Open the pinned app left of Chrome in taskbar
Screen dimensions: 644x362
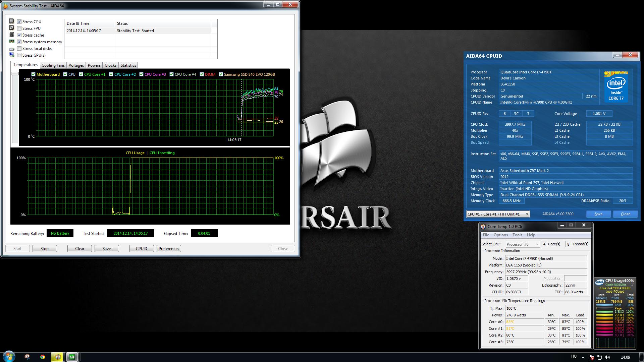point(27,357)
